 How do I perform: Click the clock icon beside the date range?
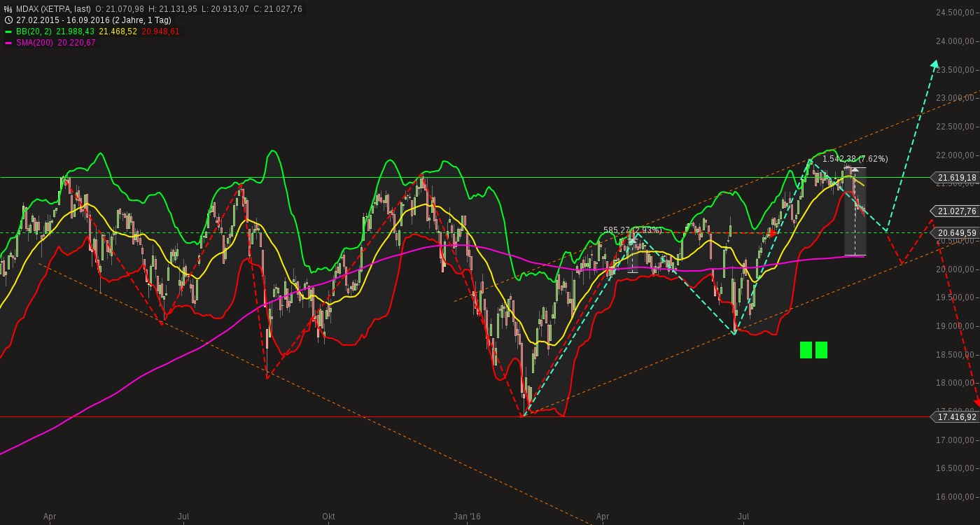pos(8,20)
